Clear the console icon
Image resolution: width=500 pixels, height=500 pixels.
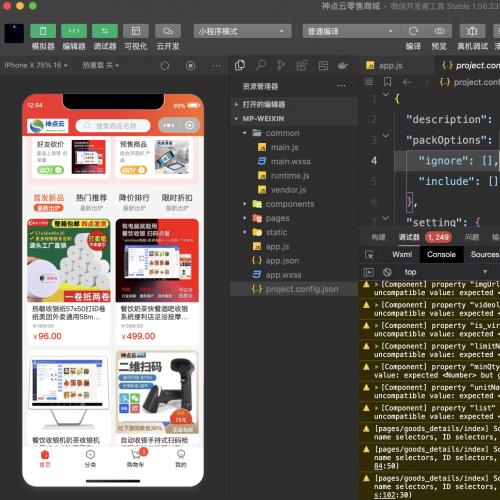(x=387, y=272)
